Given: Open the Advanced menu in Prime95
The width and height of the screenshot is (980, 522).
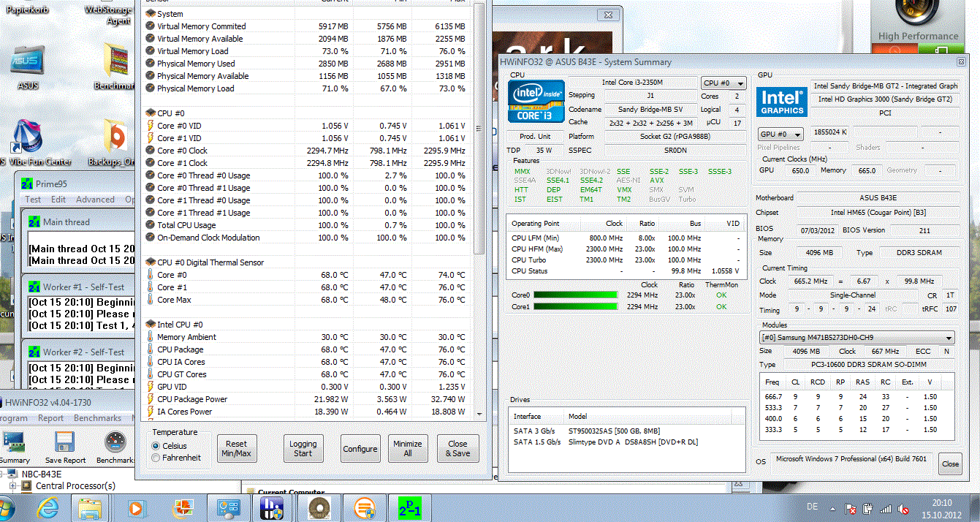Looking at the screenshot, I should (95, 199).
